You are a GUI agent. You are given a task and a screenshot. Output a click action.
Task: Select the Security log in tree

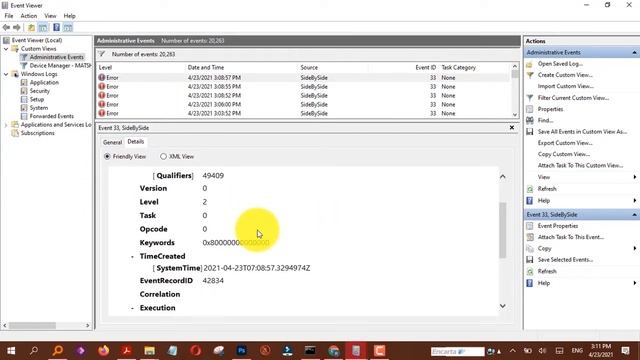point(40,91)
